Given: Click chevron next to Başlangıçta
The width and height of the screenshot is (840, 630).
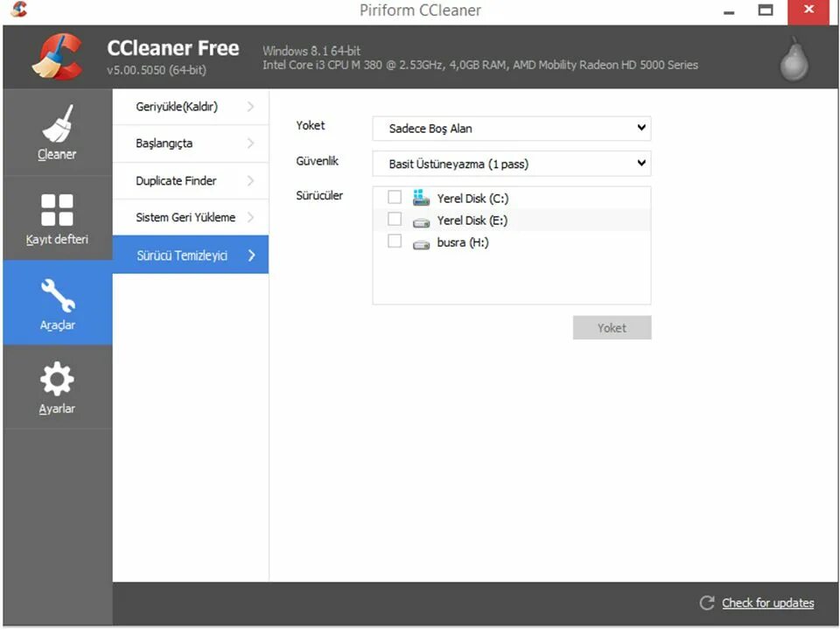Looking at the screenshot, I should [x=251, y=143].
